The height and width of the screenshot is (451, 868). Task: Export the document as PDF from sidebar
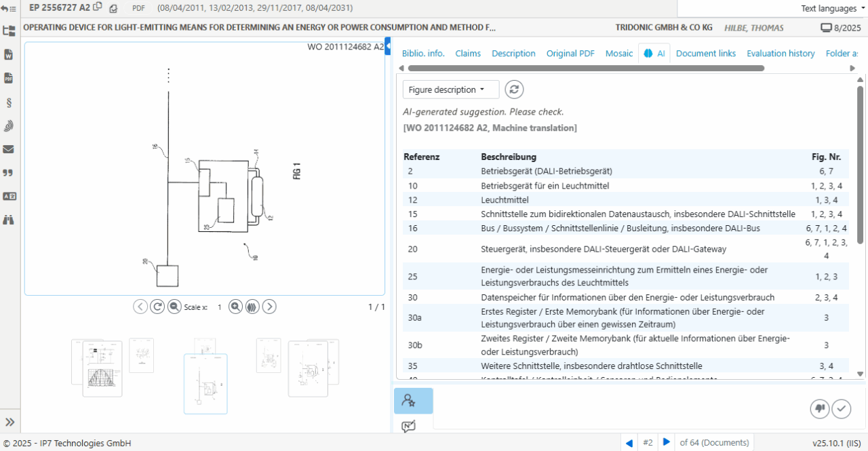tap(8, 78)
